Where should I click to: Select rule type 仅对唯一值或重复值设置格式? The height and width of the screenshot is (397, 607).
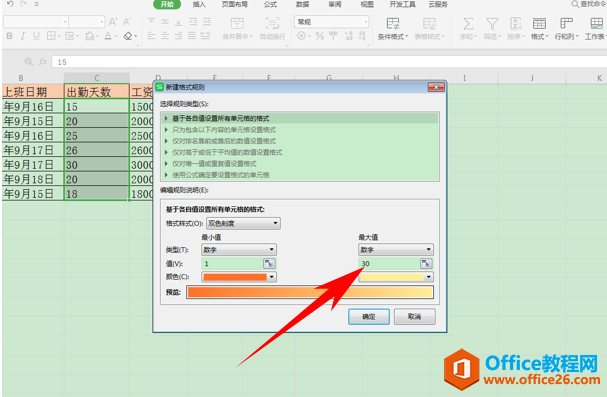point(300,164)
